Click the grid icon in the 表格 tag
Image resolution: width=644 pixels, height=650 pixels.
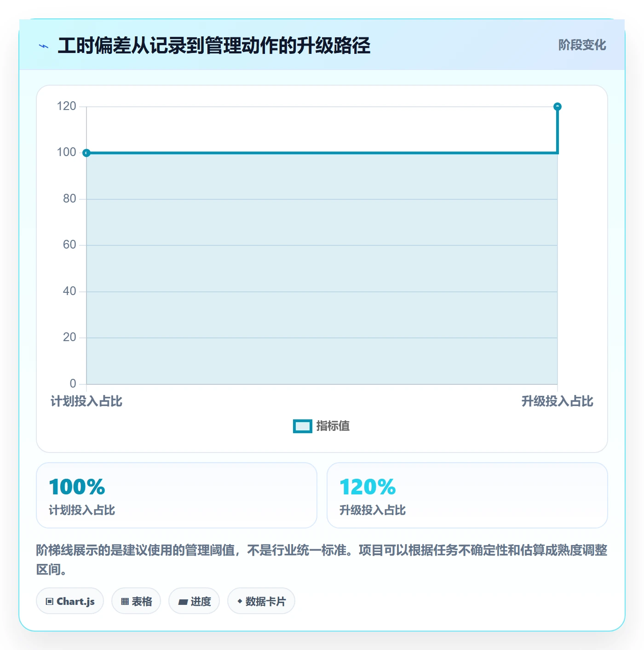pyautogui.click(x=125, y=601)
